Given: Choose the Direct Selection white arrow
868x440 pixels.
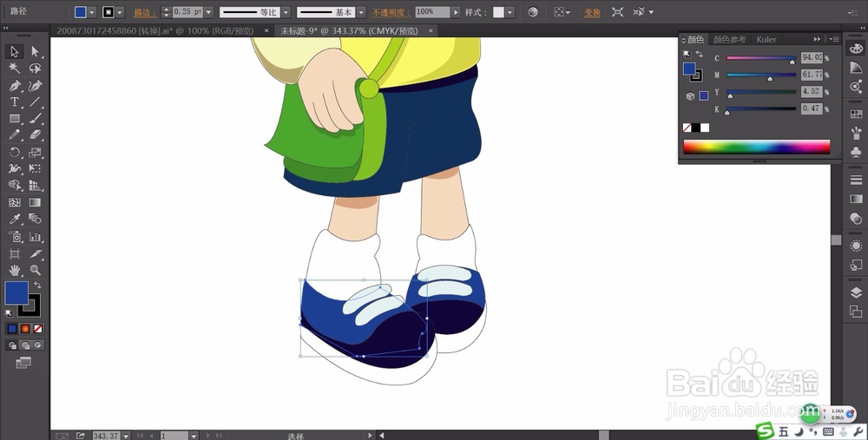Looking at the screenshot, I should click(x=36, y=51).
